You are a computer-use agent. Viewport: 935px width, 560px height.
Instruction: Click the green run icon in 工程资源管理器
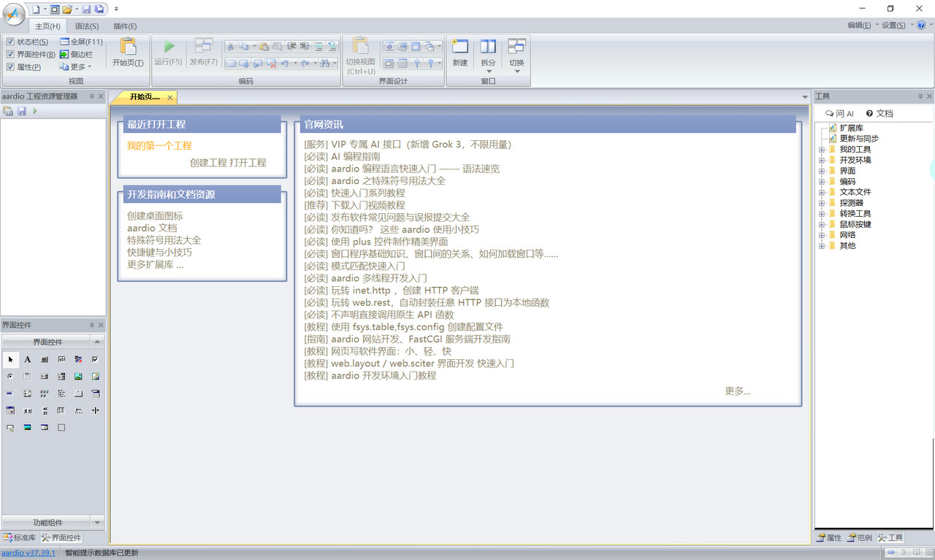pos(35,111)
